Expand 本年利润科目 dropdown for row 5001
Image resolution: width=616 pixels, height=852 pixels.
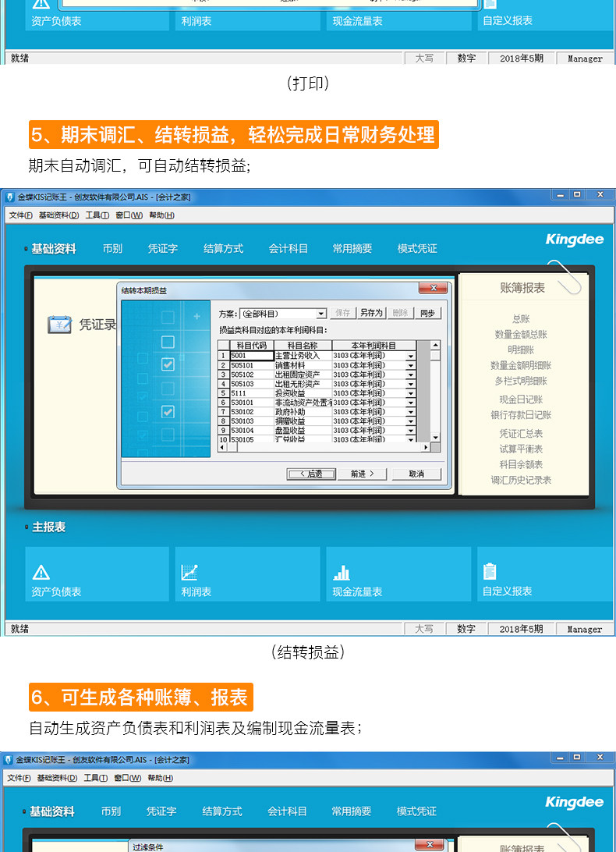coord(411,356)
